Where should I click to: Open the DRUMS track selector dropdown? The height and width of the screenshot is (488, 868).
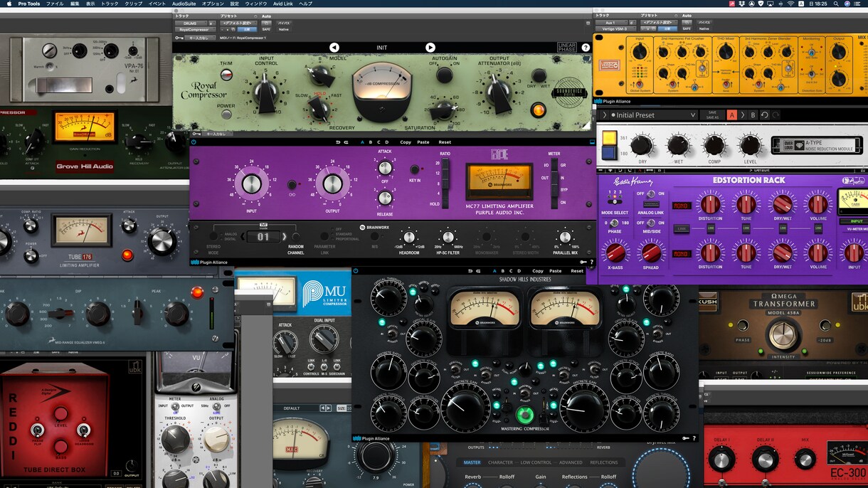(x=191, y=23)
